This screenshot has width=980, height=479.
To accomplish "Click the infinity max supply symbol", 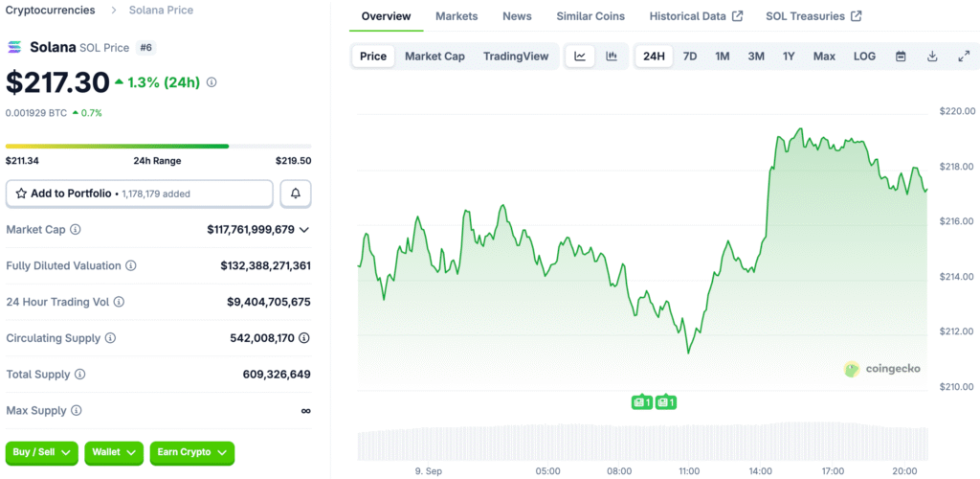I will (x=305, y=411).
